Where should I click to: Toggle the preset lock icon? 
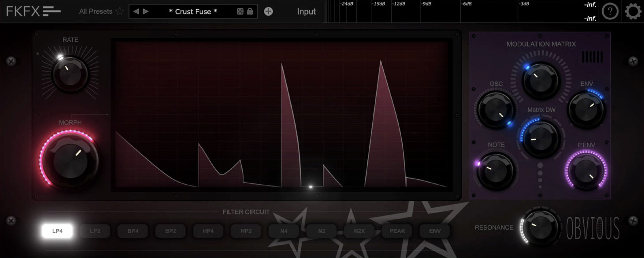pos(250,11)
